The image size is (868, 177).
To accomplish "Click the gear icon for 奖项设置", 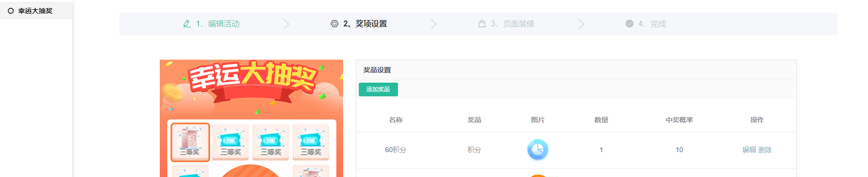I will point(334,23).
